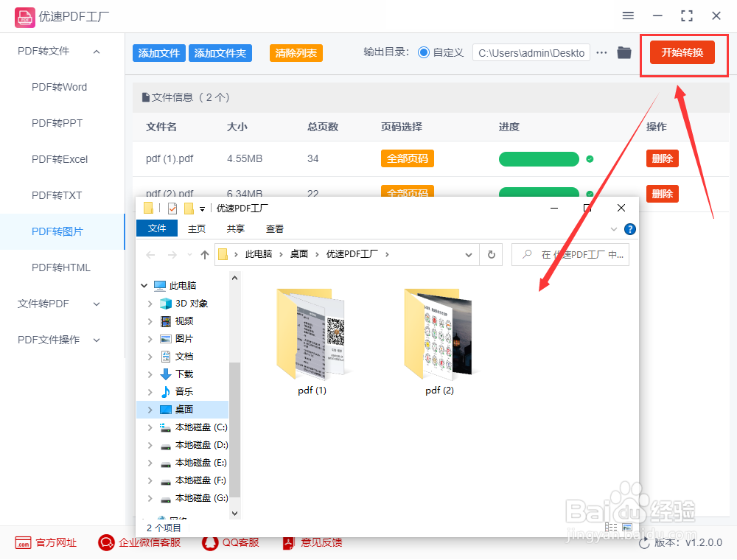737x560 pixels.
Task: Click new folder quick-access icon in Explorer
Action: coord(189,208)
